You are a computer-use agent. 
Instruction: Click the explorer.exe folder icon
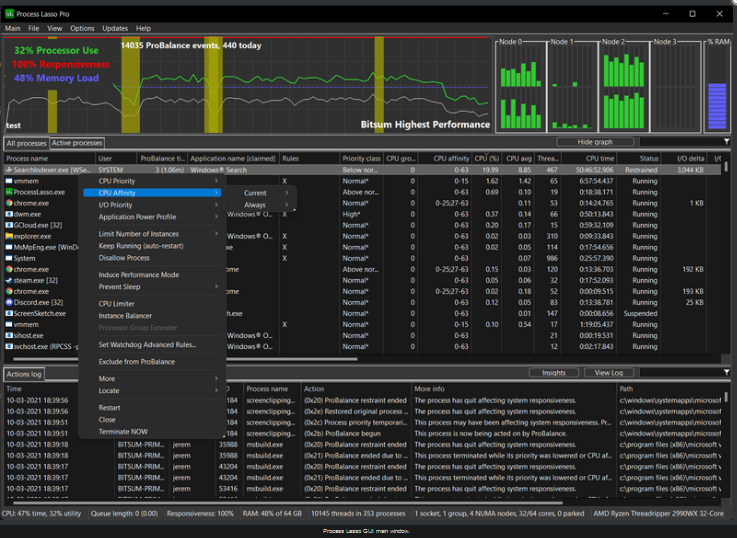[9, 236]
